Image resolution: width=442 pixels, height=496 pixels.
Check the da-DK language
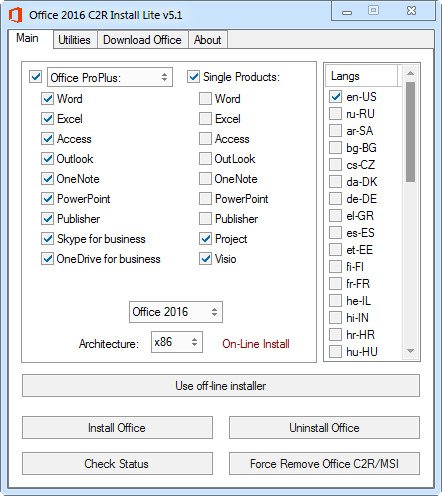click(x=335, y=182)
